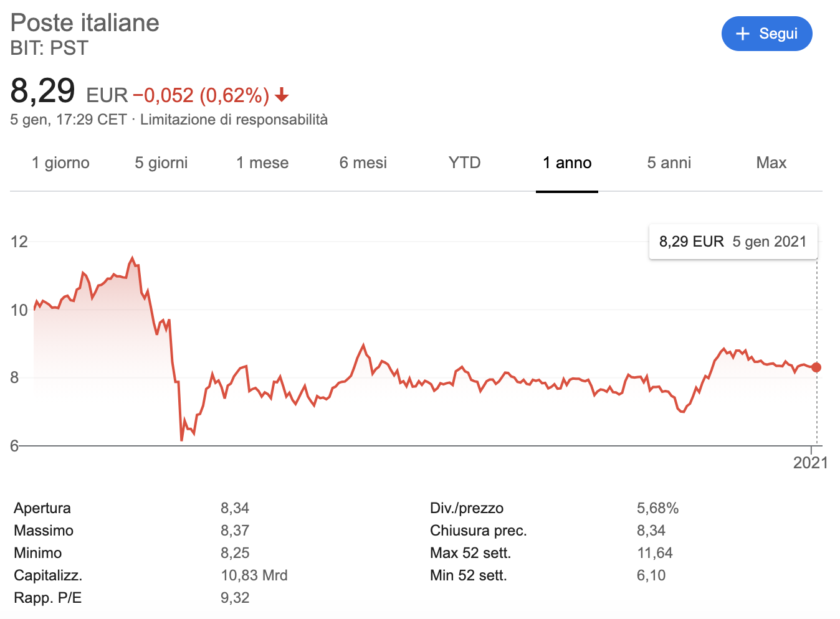This screenshot has width=840, height=619.
Task: Click the red endpoint dot on chart
Action: [x=816, y=367]
